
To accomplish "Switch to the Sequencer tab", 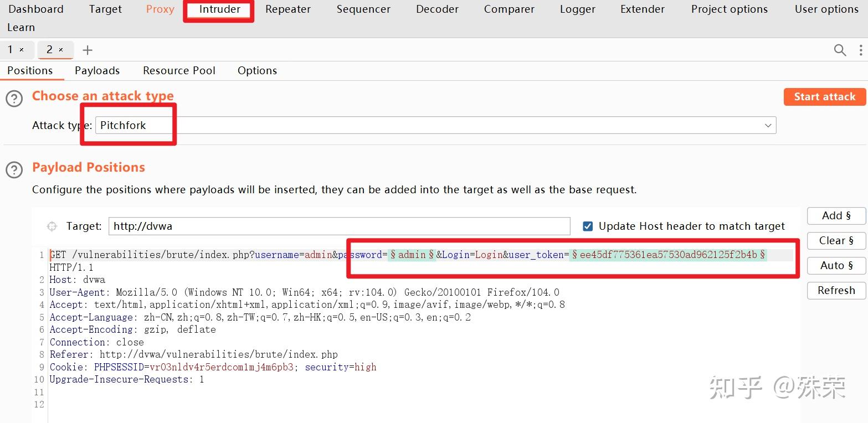I will coord(363,9).
